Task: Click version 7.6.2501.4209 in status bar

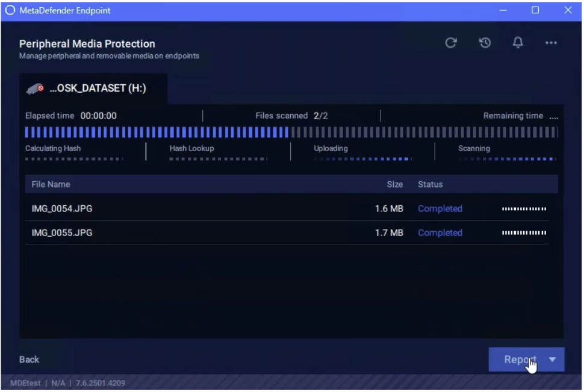Action: 100,383
